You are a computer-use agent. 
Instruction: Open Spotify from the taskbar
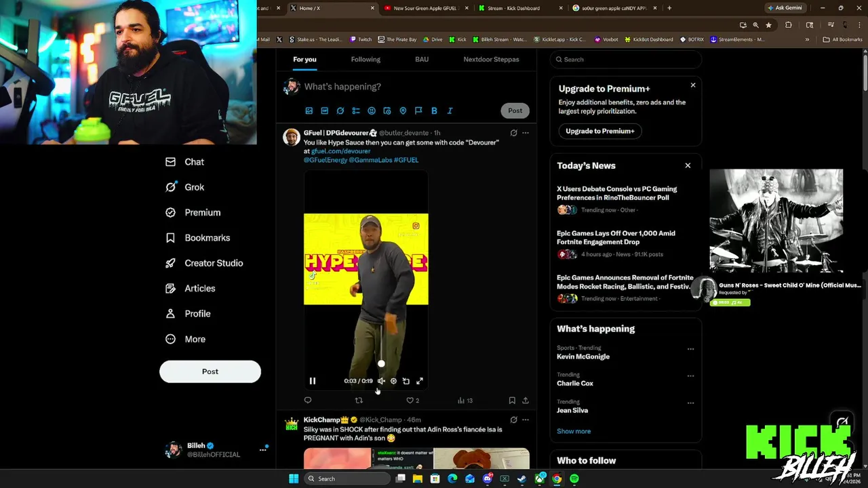tap(574, 479)
